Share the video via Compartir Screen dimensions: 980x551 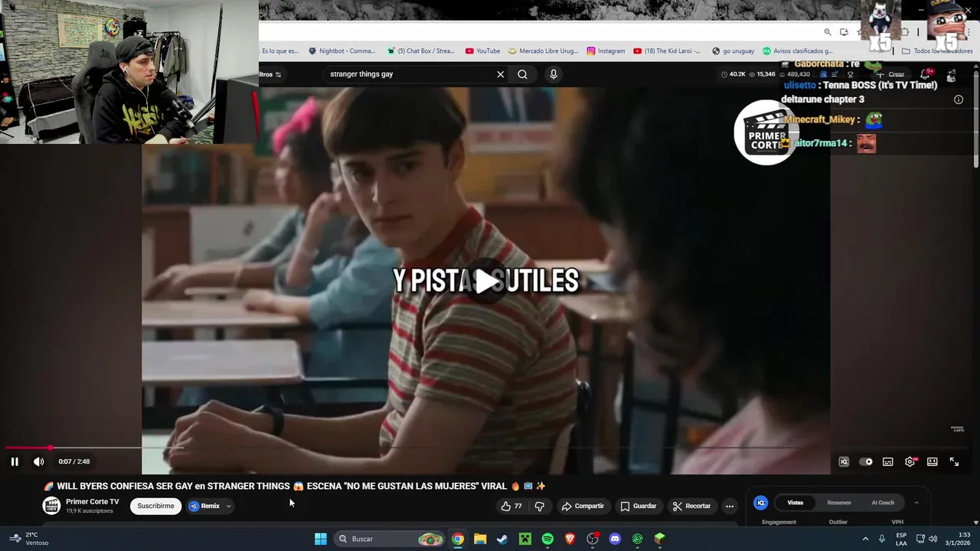(x=583, y=506)
